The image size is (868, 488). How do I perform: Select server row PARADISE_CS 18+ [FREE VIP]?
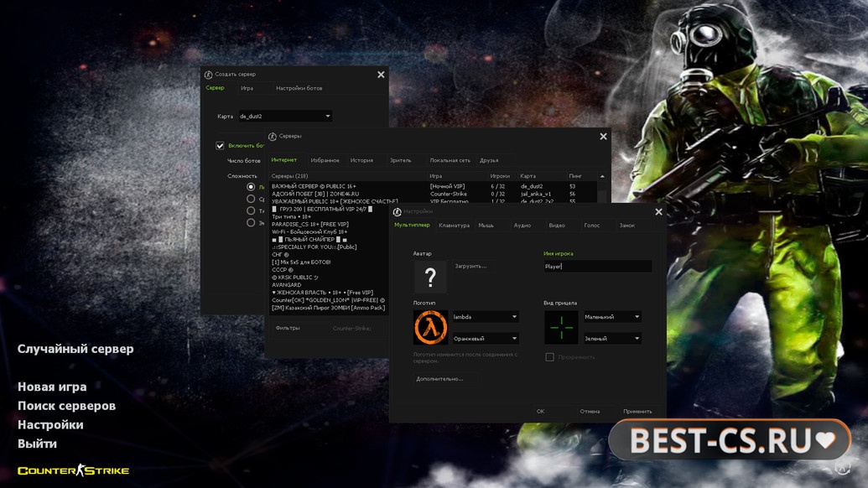(329, 224)
